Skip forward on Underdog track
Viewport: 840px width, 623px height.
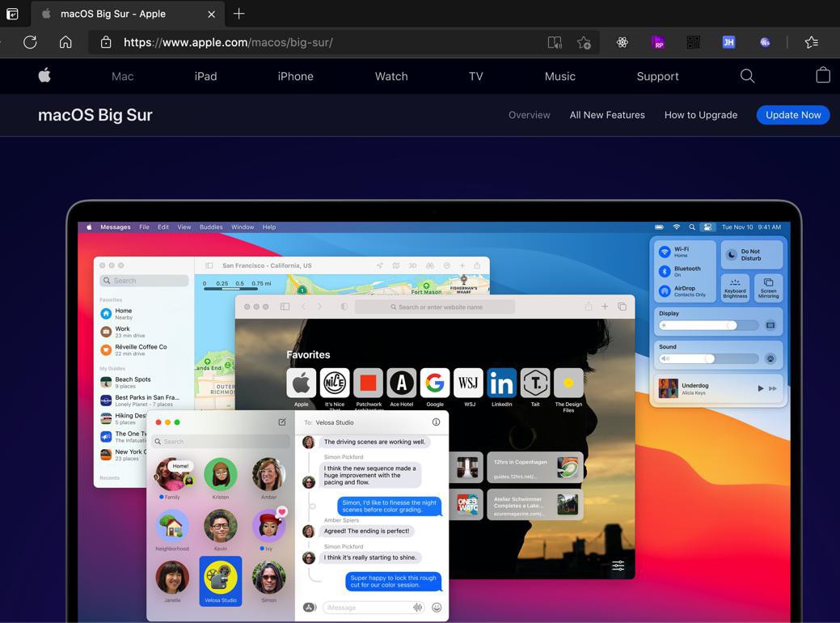pos(773,388)
